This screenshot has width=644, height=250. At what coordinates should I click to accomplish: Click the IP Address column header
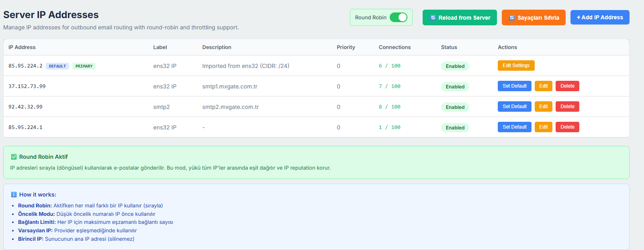point(22,47)
